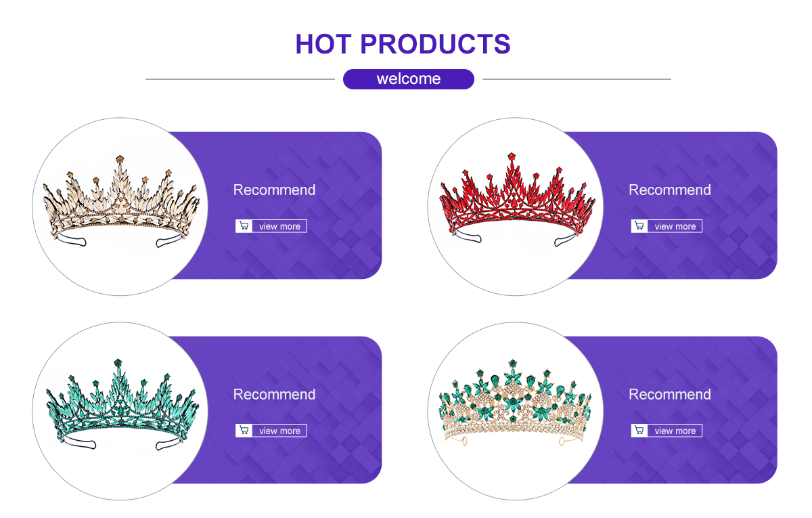This screenshot has width=812, height=518.
Task: Click Recommend text next to red tiara
Action: (x=670, y=190)
